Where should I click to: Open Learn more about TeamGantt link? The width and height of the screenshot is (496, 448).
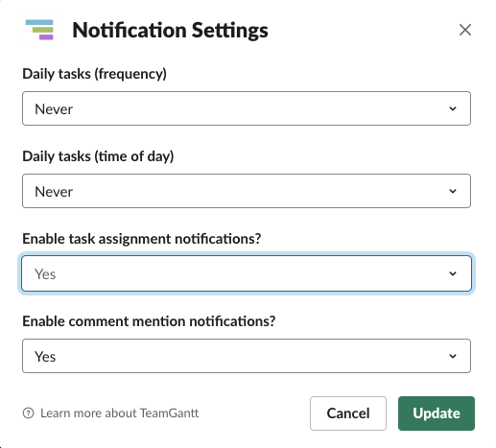[x=119, y=413]
